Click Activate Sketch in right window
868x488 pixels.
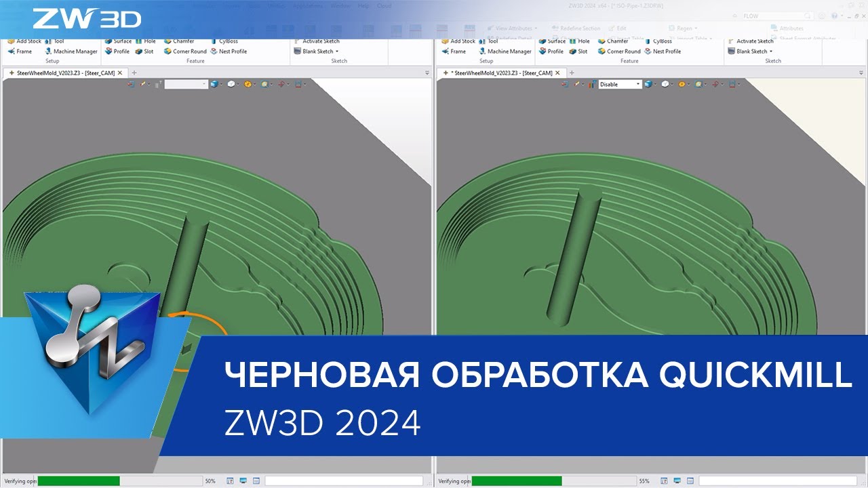(x=751, y=41)
